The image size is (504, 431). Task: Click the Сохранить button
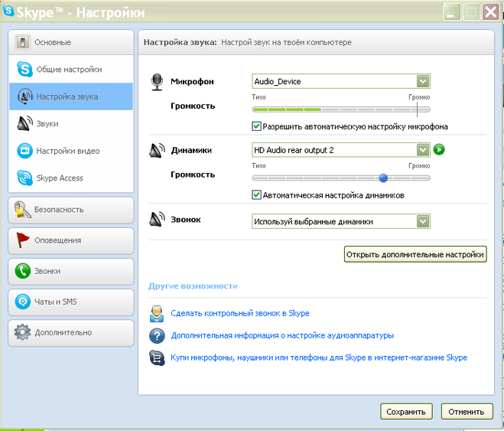tap(406, 412)
